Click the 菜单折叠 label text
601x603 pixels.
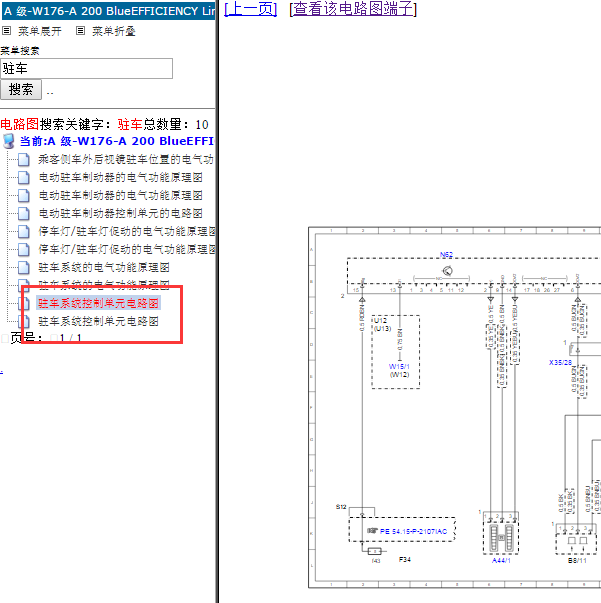pos(114,31)
